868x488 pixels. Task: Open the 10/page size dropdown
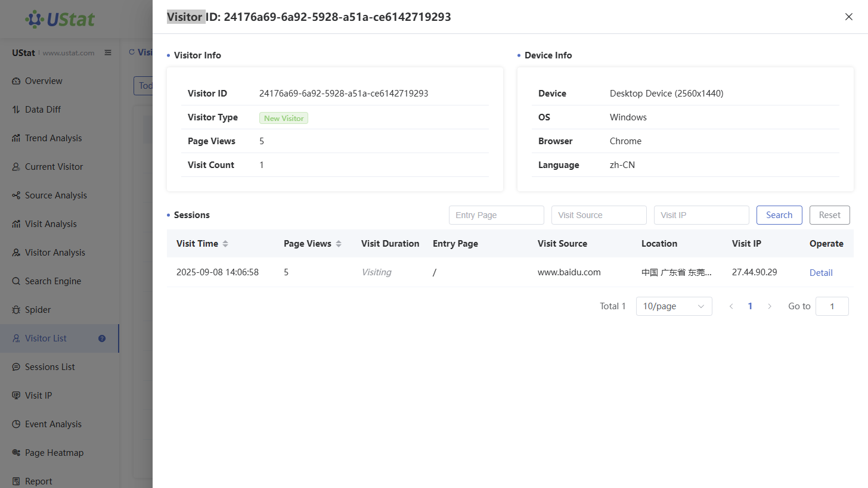click(674, 306)
